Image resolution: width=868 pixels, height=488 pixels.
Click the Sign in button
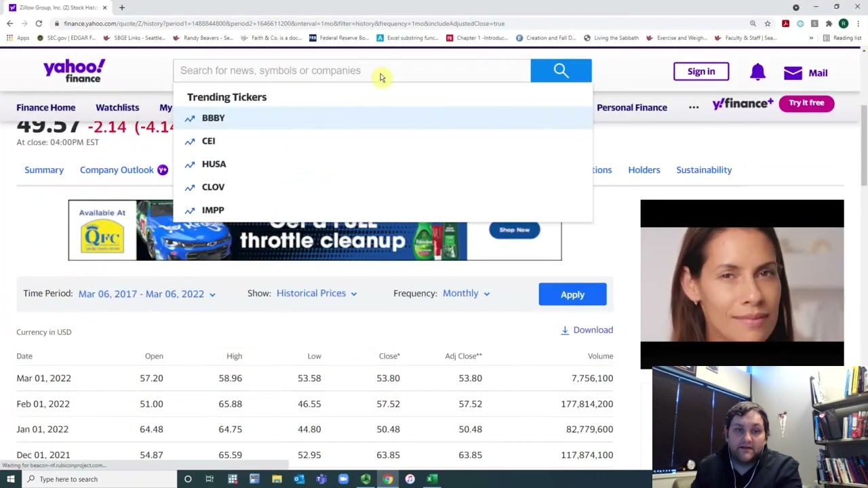click(701, 71)
